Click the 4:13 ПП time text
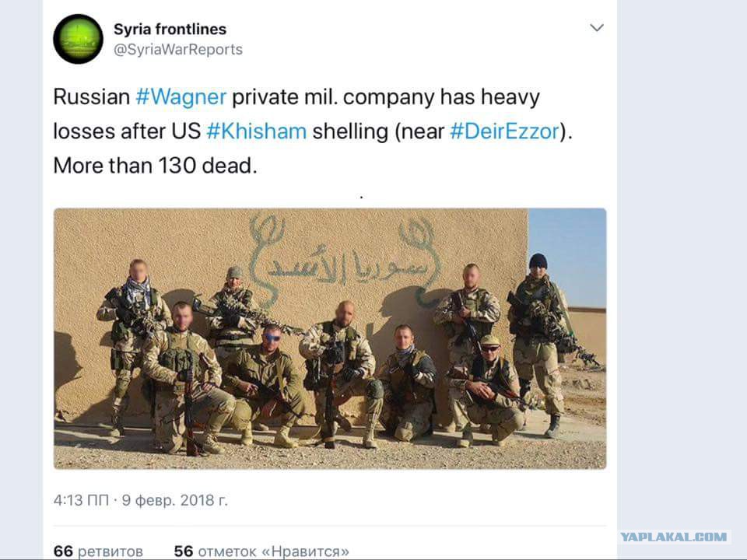Viewport: 747px width, 560px height. pyautogui.click(x=81, y=500)
